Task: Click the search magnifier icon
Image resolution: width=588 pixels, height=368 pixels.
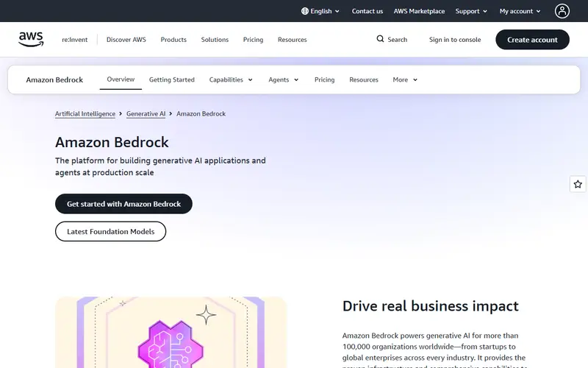Action: point(380,39)
